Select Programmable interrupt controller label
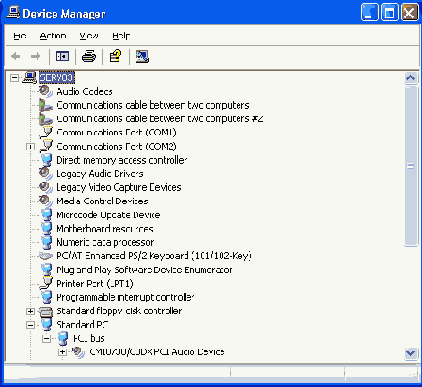 125,297
